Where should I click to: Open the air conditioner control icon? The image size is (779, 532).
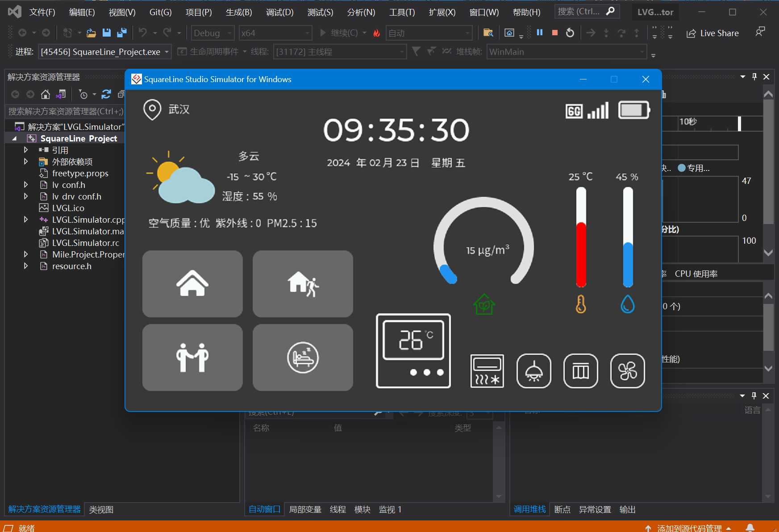(x=487, y=371)
